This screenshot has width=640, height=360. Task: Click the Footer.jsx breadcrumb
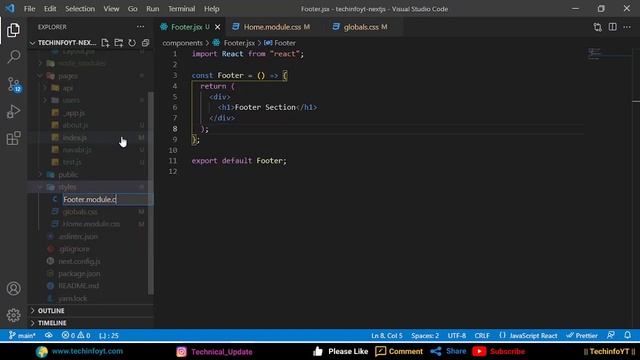point(239,43)
